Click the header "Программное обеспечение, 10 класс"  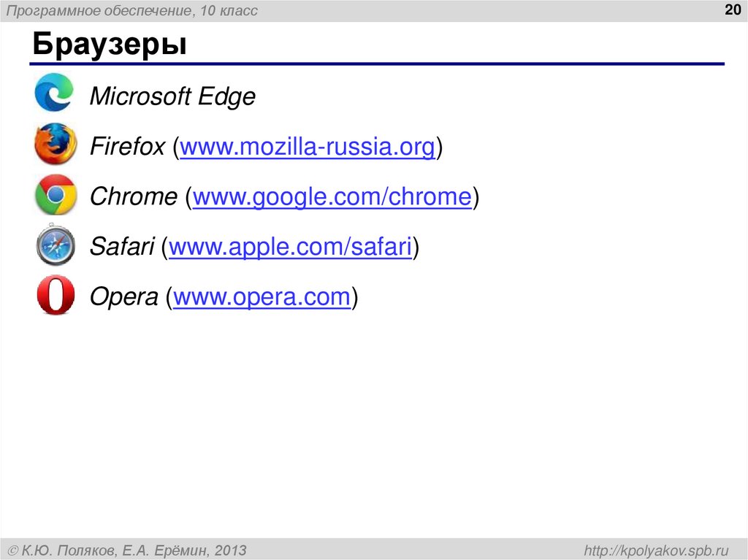pos(133,12)
